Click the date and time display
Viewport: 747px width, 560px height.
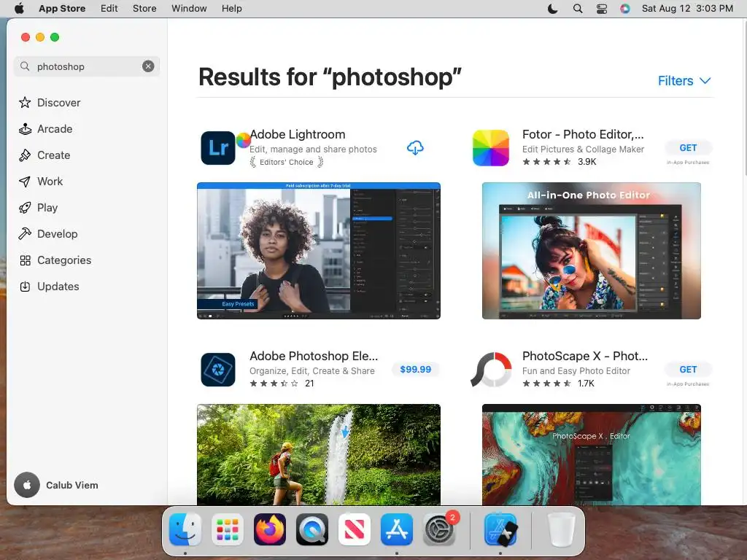687,8
